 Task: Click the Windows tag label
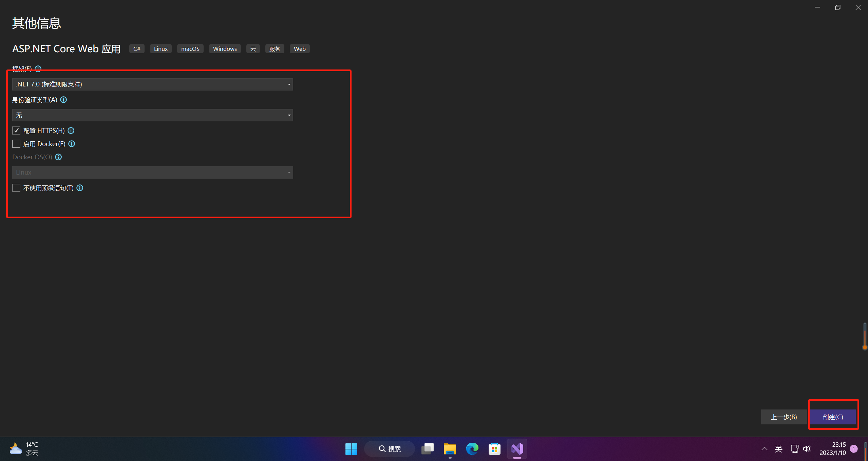click(225, 49)
